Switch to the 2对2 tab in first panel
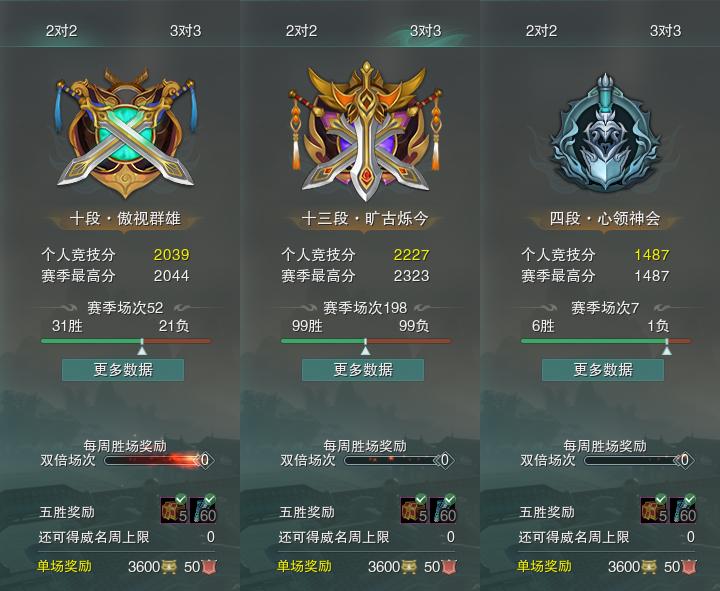The height and width of the screenshot is (591, 720). [x=61, y=31]
